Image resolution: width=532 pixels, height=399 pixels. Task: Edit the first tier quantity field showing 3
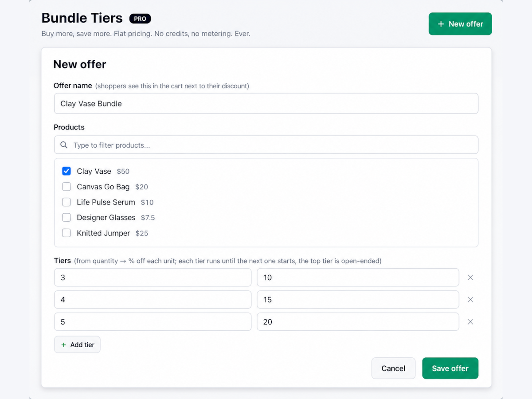153,278
